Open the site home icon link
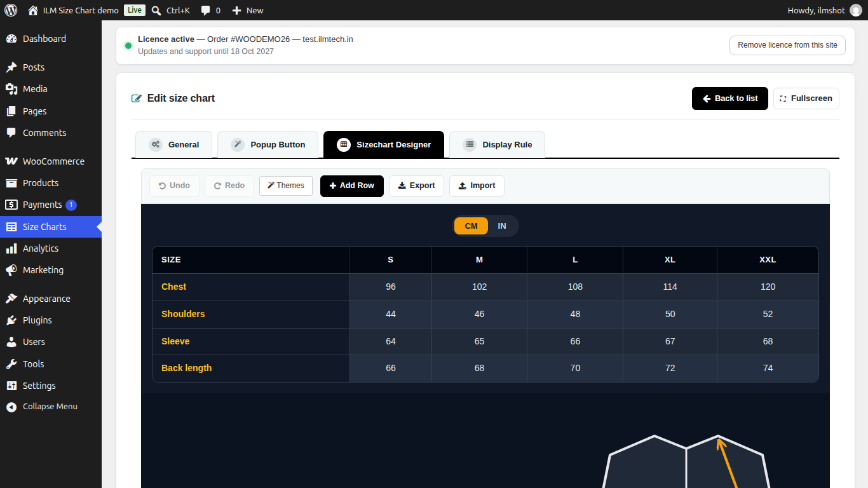The image size is (868, 488). [33, 10]
